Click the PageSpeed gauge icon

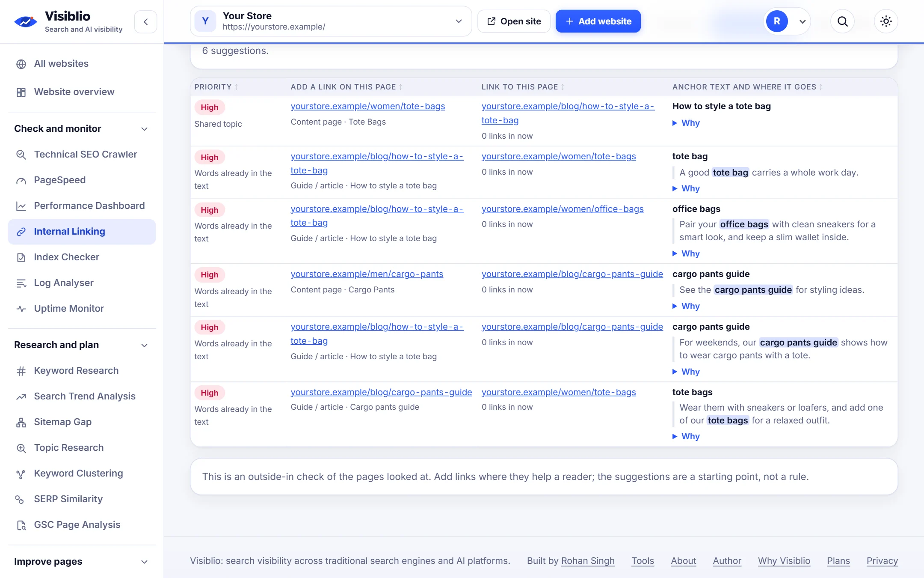[21, 180]
